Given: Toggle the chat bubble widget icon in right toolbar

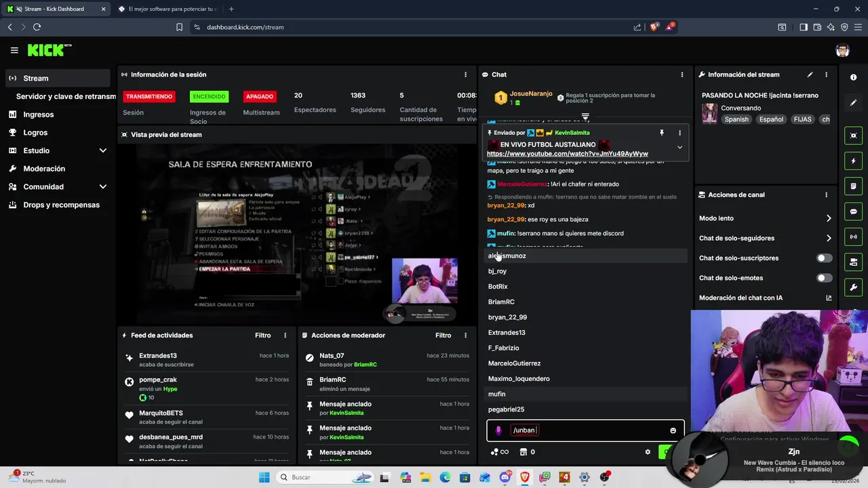Looking at the screenshot, I should click(x=854, y=211).
